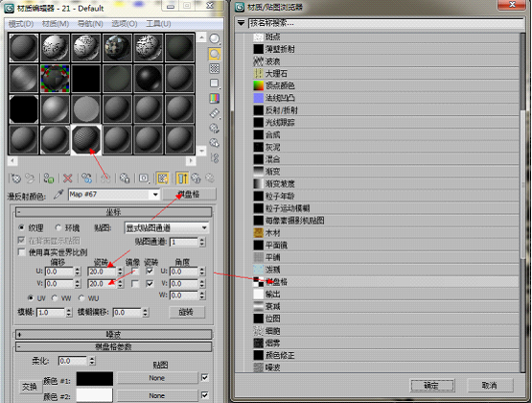The width and height of the screenshot is (532, 403).
Task: Open the 材质(M) menu
Action: (x=56, y=24)
